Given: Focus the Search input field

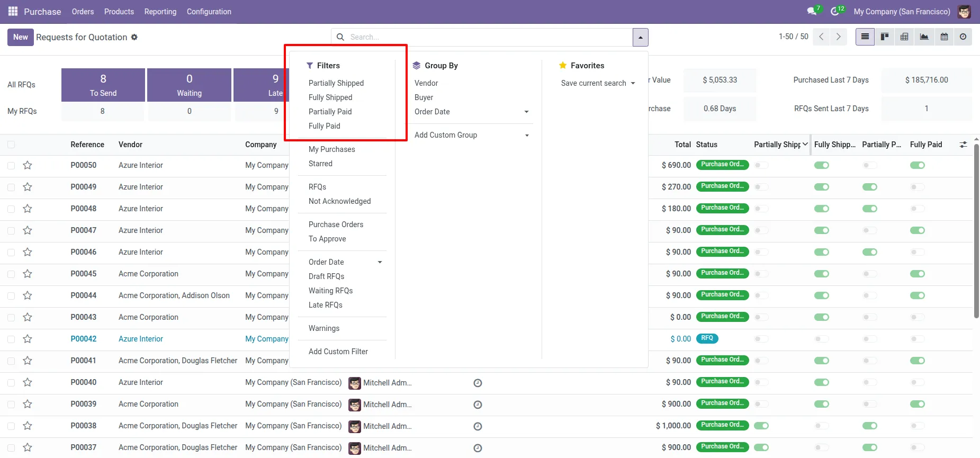Looking at the screenshot, I should pos(490,37).
